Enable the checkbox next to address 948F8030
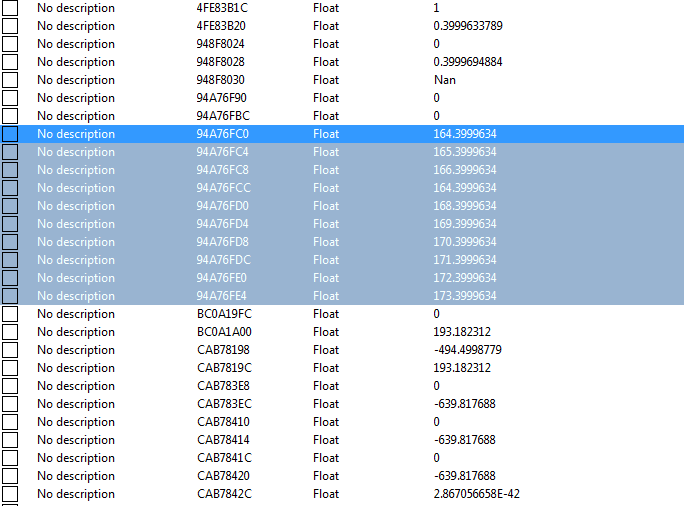Image resolution: width=684 pixels, height=506 pixels. pos(10,80)
